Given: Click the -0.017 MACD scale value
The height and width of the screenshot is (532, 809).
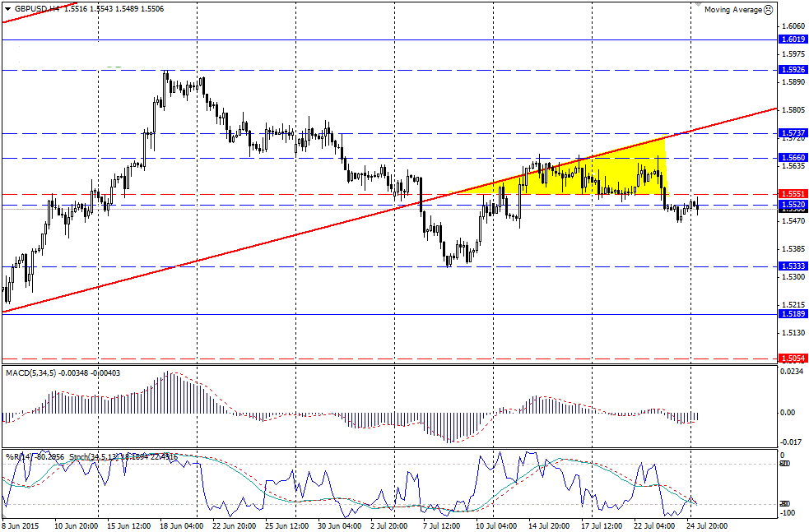Looking at the screenshot, I should [793, 442].
